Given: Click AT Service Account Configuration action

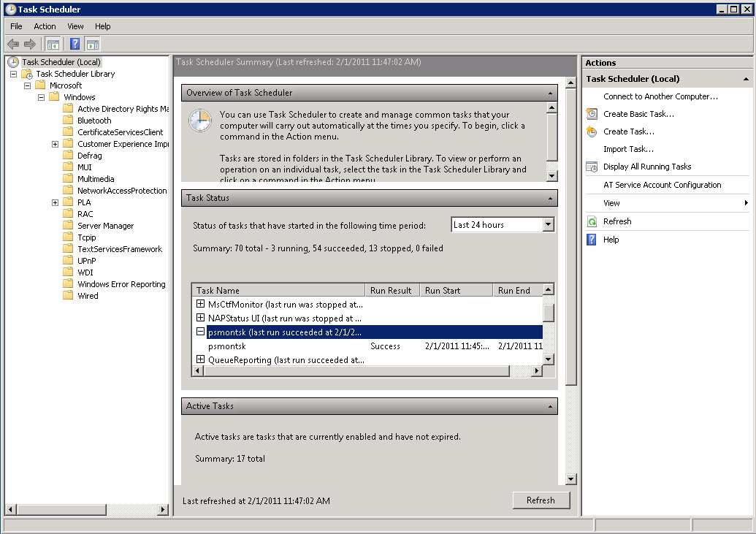Looking at the screenshot, I should click(x=662, y=185).
